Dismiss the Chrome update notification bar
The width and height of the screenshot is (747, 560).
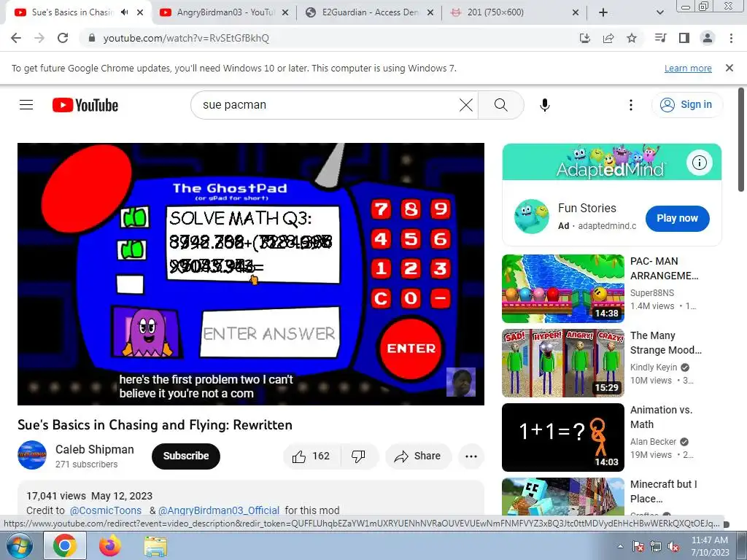729,68
